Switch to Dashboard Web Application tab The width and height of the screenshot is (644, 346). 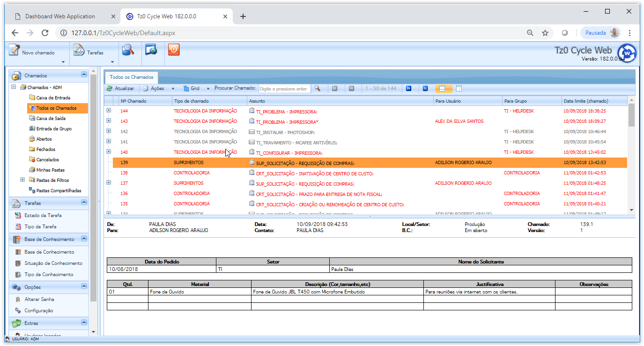(60, 16)
